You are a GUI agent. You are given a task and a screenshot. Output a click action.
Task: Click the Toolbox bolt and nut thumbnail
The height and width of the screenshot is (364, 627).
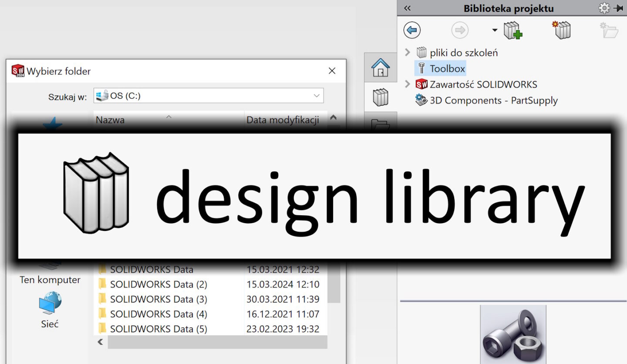[513, 334]
